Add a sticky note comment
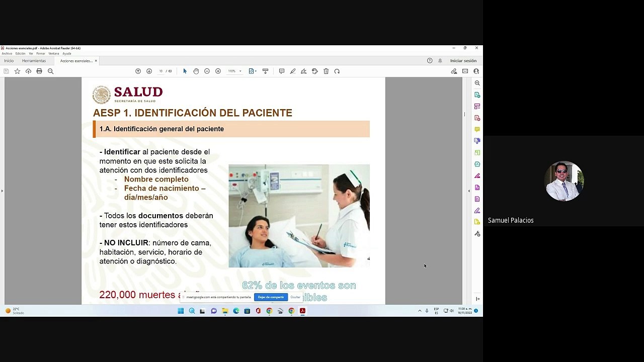The image size is (644, 362). pos(281,71)
